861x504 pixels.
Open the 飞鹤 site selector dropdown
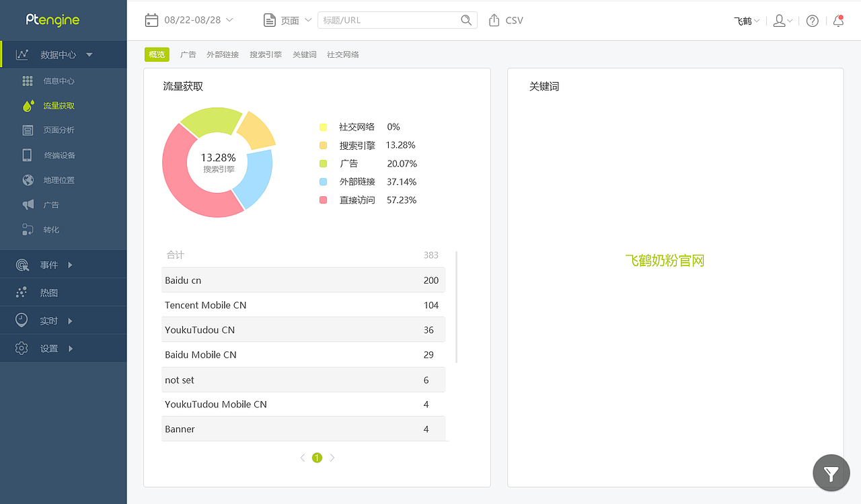[x=747, y=21]
